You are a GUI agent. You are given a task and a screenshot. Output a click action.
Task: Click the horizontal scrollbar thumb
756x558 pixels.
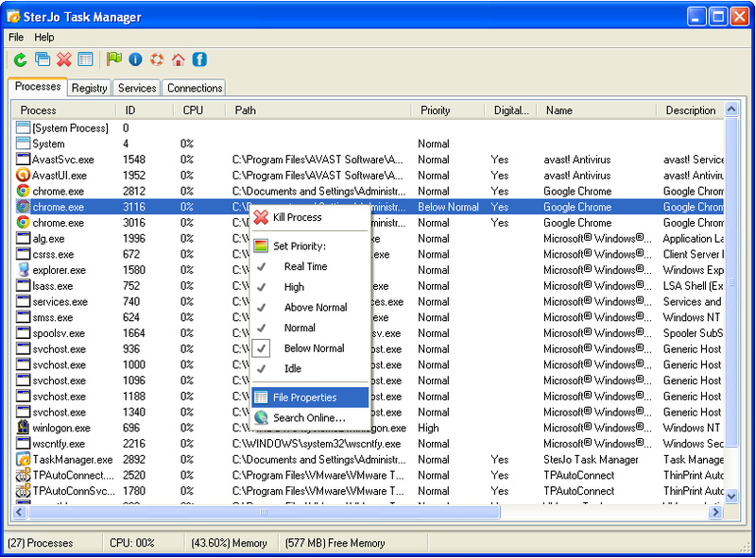pyautogui.click(x=264, y=512)
